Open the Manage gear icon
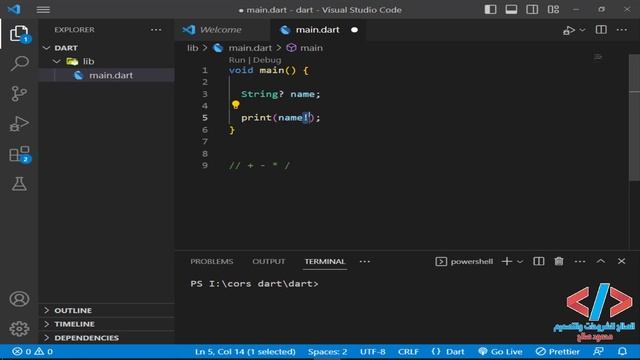This screenshot has width=640, height=360. 19,329
